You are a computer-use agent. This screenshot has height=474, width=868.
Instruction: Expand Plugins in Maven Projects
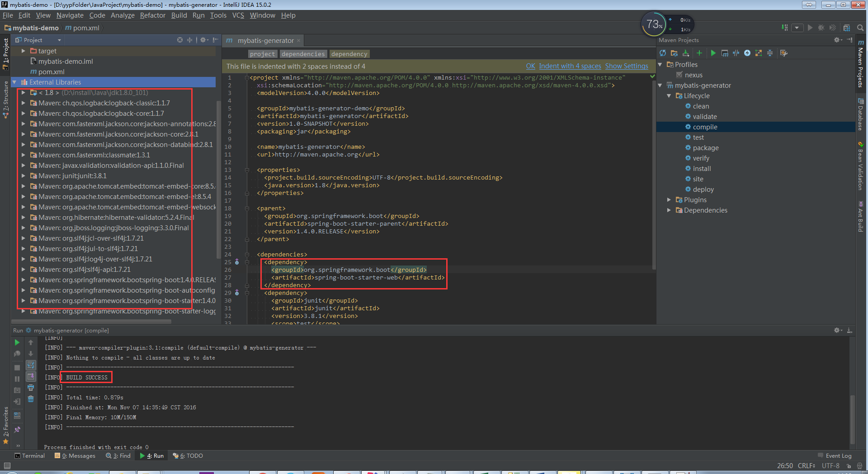[x=669, y=200]
